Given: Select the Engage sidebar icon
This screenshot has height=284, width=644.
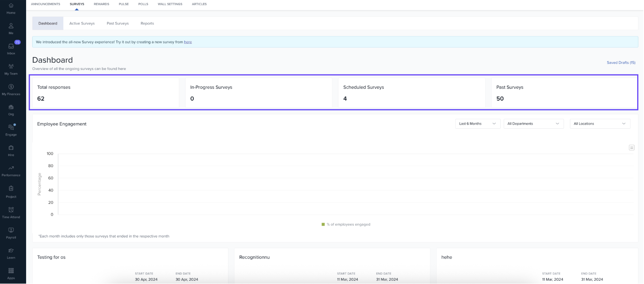Looking at the screenshot, I should [x=11, y=130].
